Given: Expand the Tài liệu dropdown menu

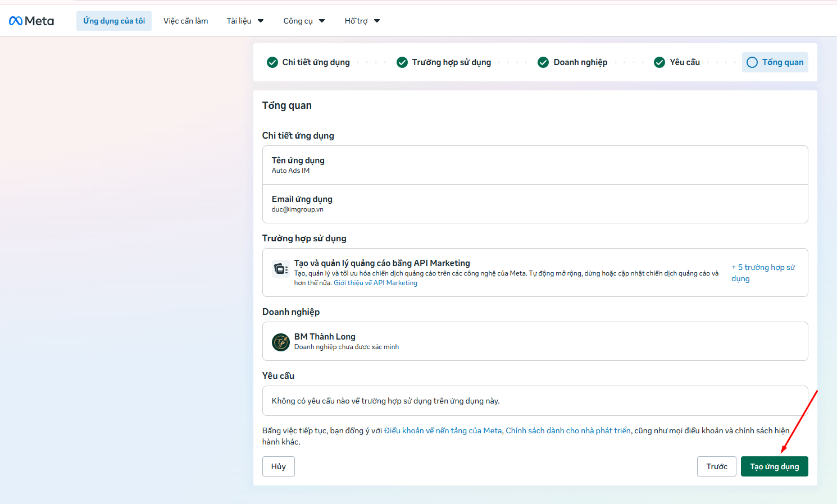Looking at the screenshot, I should click(x=245, y=21).
